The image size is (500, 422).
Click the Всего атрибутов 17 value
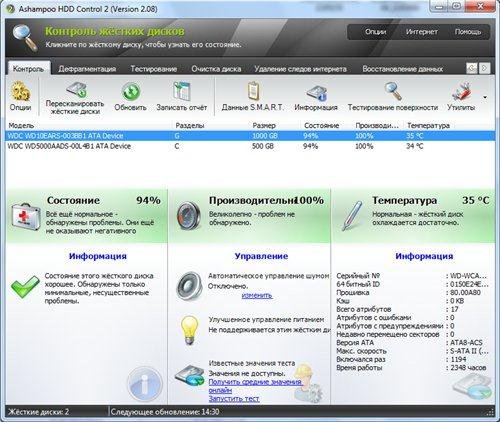[454, 309]
